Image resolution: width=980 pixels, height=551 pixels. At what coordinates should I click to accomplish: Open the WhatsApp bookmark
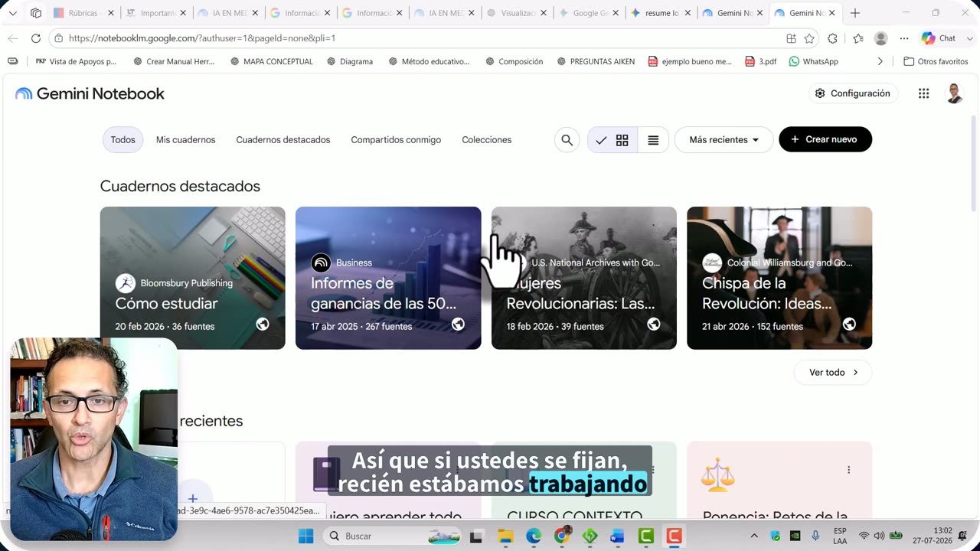[x=813, y=61]
